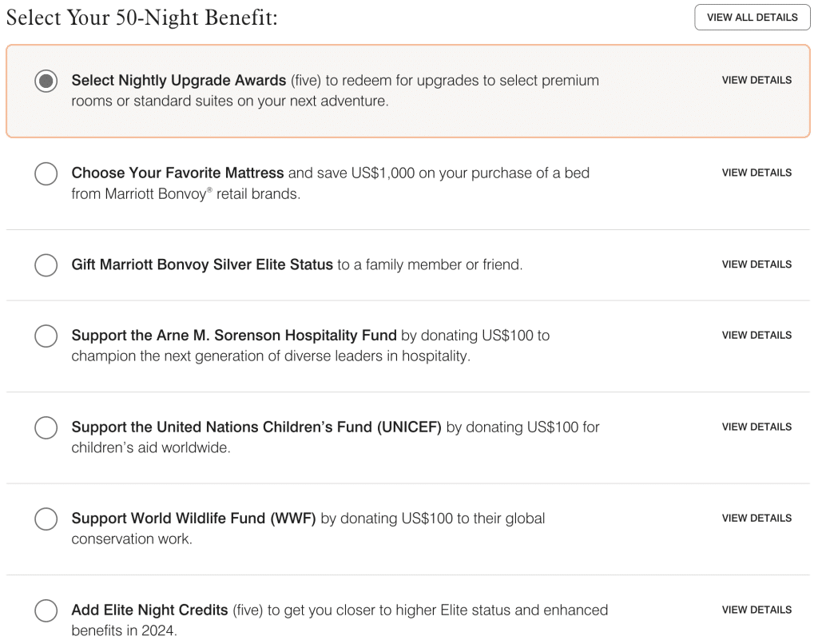
Task: Select Gift Marriott Bonvoy Silver Elite Status
Action: (x=46, y=264)
